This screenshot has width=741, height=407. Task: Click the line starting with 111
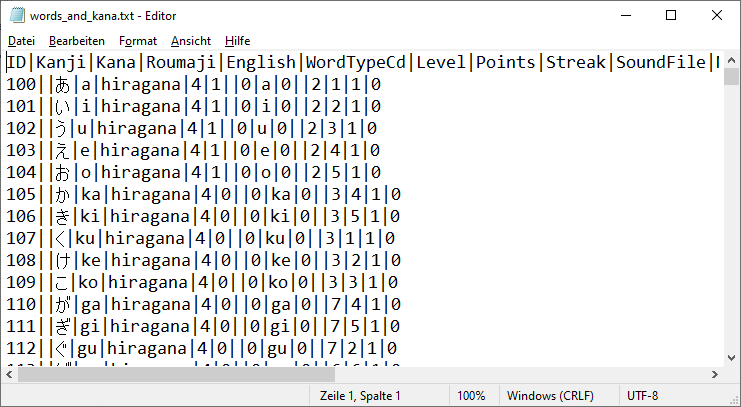point(203,326)
